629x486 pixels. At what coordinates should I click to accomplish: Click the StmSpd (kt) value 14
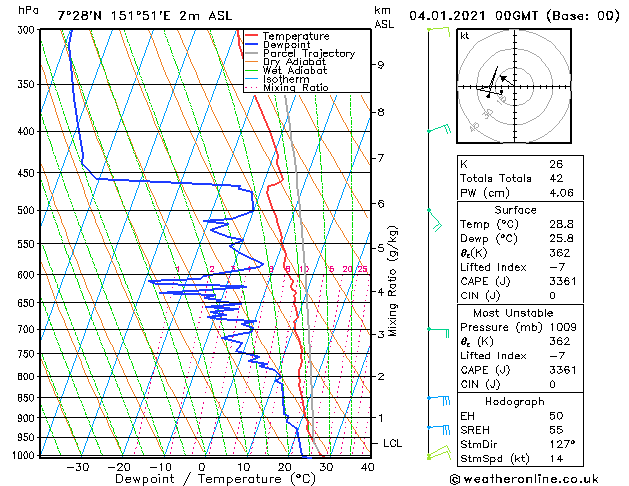point(556,458)
